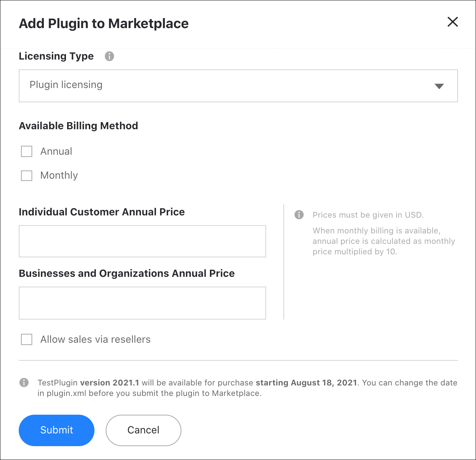Enable the Annual billing checkbox

[27, 151]
